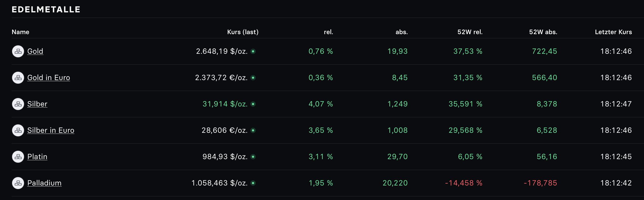The height and width of the screenshot is (200, 644).
Task: Open the Silber in Euro link
Action: point(51,130)
